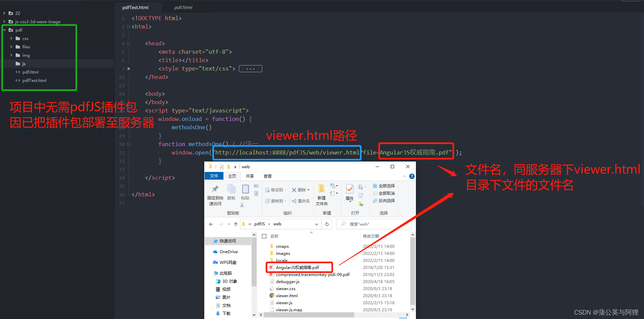
Task: Refresh the web folder view
Action: pyautogui.click(x=327, y=224)
